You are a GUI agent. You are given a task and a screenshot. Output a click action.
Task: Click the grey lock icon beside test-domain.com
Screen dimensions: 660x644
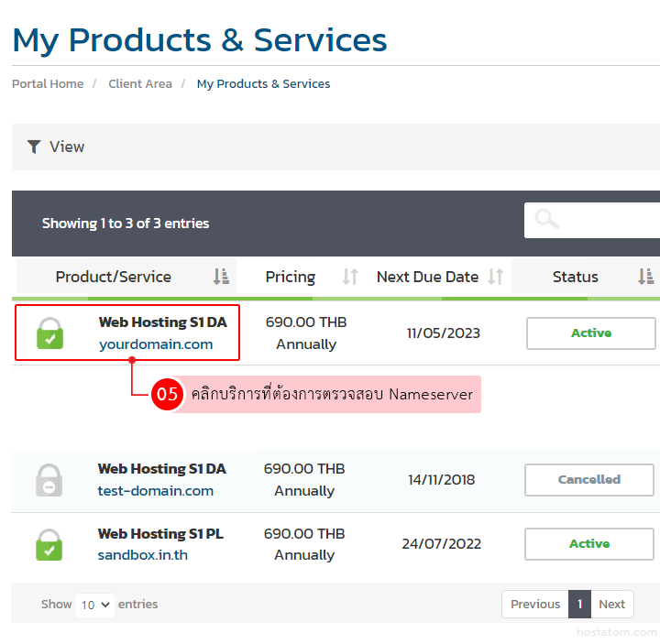pyautogui.click(x=49, y=480)
